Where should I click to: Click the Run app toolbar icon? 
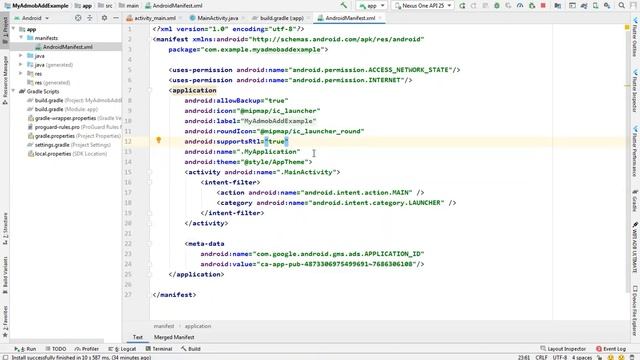tap(462, 6)
